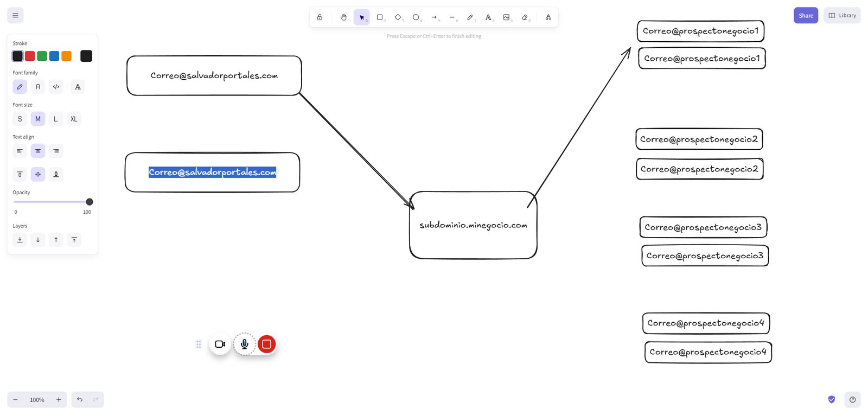868x415 pixels.
Task: Click the Opacity slider handle
Action: (x=90, y=202)
